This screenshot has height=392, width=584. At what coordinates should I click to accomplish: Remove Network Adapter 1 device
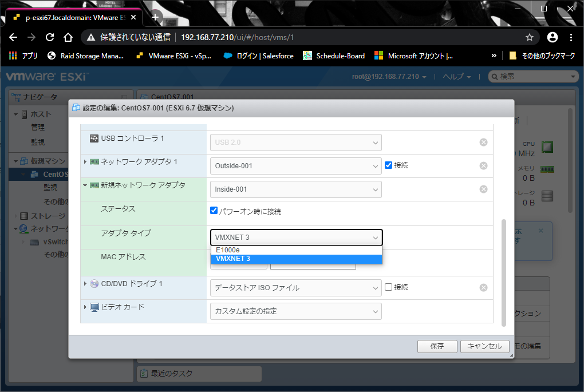[483, 165]
